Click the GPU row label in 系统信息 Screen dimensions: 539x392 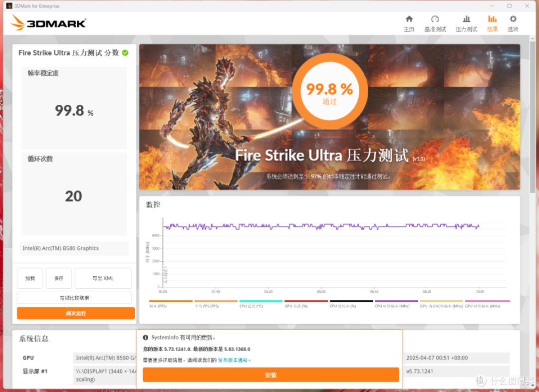(x=28, y=358)
